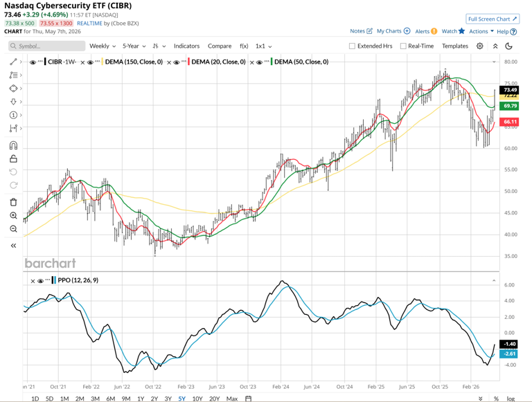Hide CIBR price series eye icon
This screenshot has height=402, width=532.
coord(33,62)
